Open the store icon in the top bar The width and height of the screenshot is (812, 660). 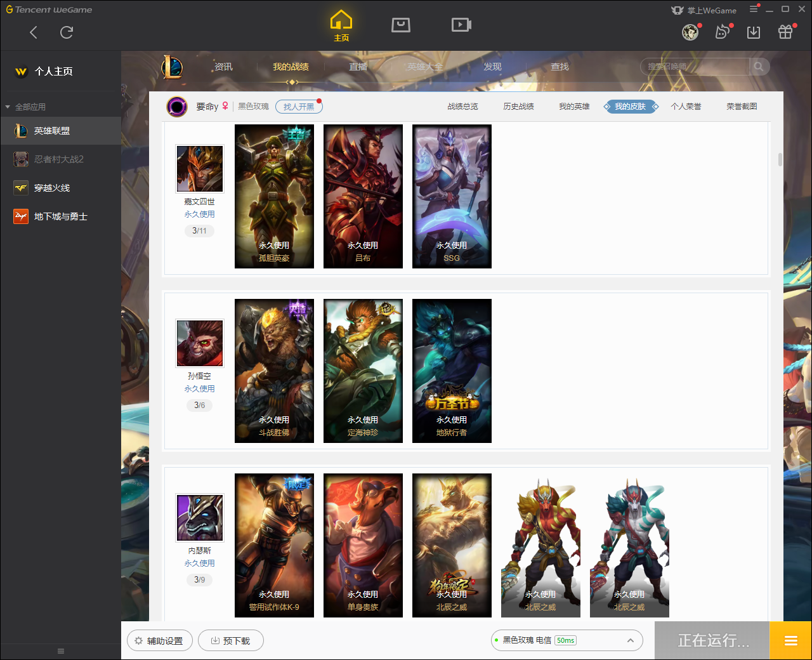tap(401, 25)
